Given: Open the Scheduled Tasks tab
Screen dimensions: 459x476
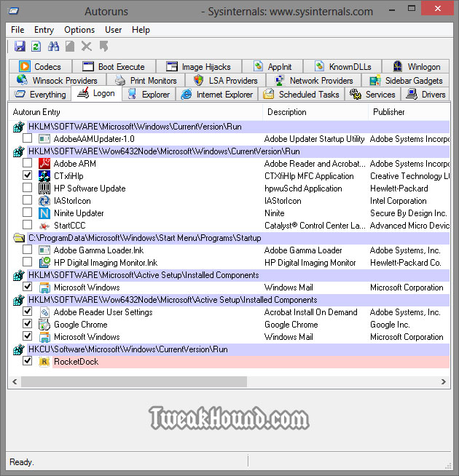Looking at the screenshot, I should [301, 95].
